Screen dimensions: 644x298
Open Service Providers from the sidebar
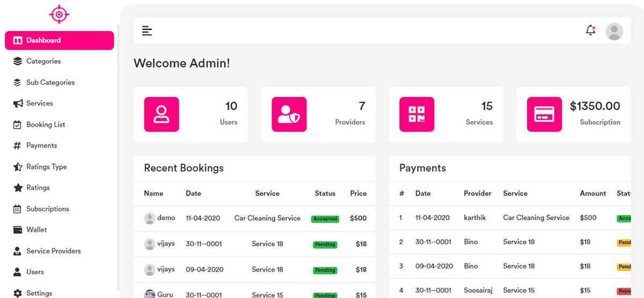[54, 251]
